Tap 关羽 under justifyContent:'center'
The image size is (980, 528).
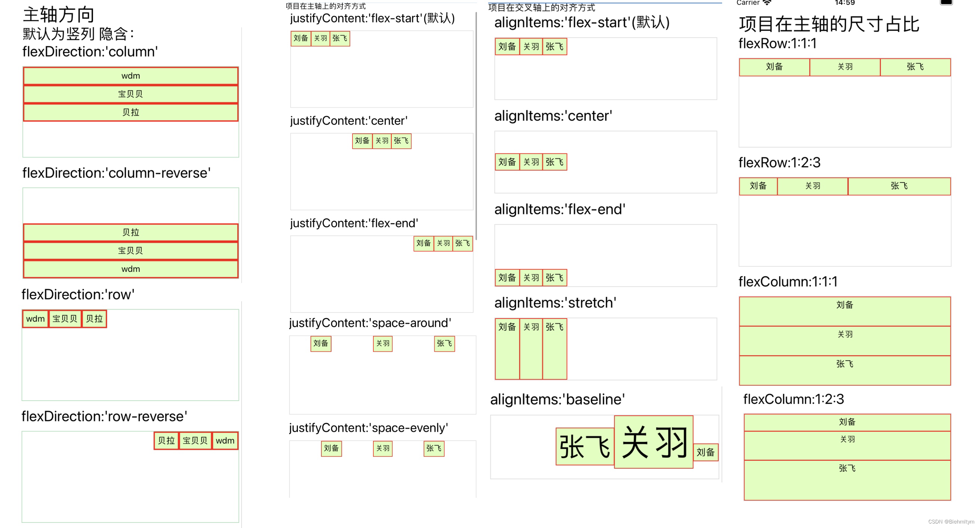382,141
